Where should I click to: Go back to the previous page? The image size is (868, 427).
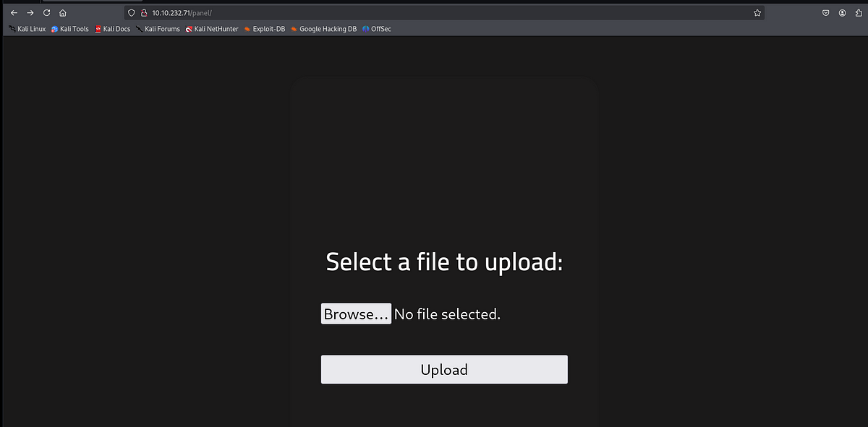[x=14, y=13]
